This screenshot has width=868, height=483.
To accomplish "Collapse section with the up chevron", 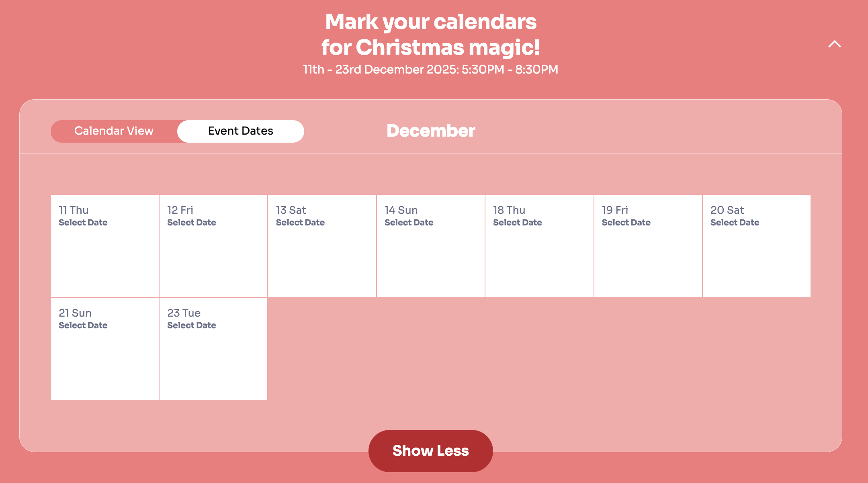I will click(834, 44).
